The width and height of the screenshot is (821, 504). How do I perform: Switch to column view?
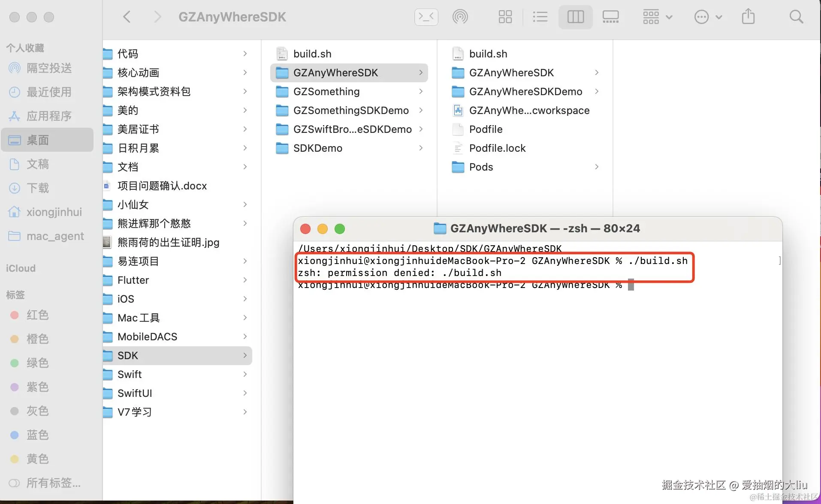(x=576, y=17)
